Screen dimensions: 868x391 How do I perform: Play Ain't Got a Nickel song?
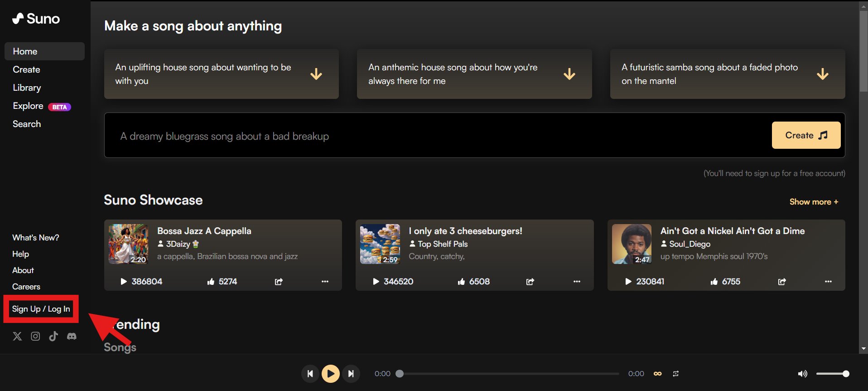click(x=628, y=282)
